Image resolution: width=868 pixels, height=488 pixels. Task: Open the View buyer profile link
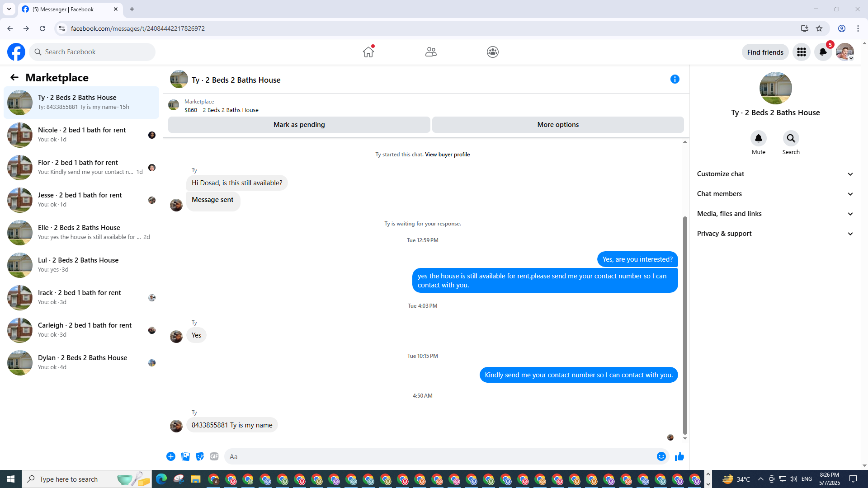click(x=447, y=155)
